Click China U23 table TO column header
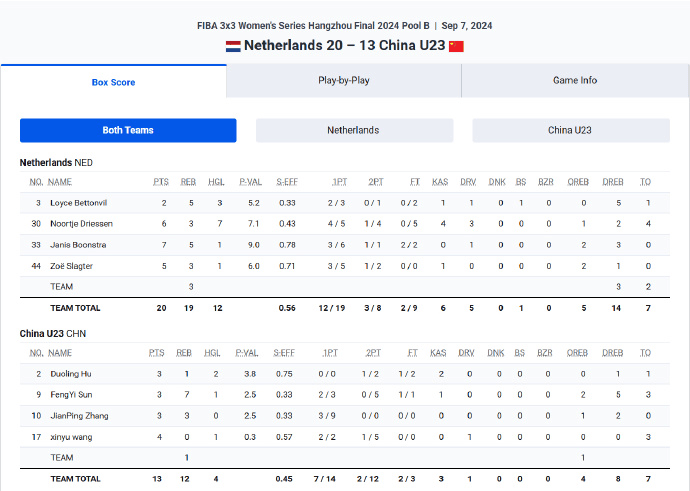The width and height of the screenshot is (690, 491). click(645, 353)
